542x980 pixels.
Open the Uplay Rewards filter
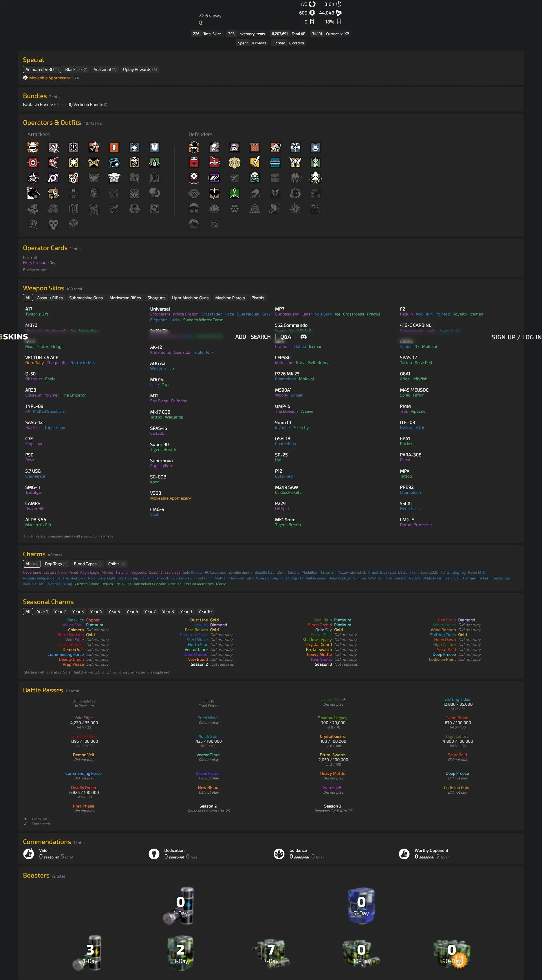point(140,70)
